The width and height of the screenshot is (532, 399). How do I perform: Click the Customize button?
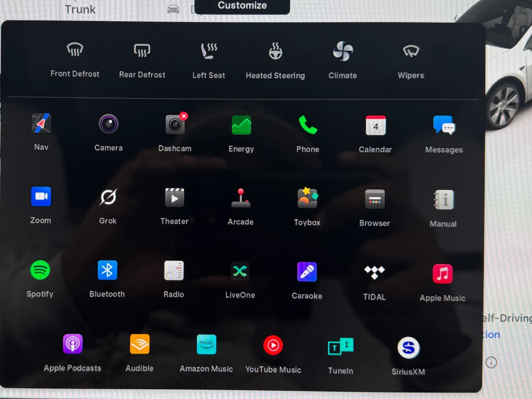click(x=242, y=6)
